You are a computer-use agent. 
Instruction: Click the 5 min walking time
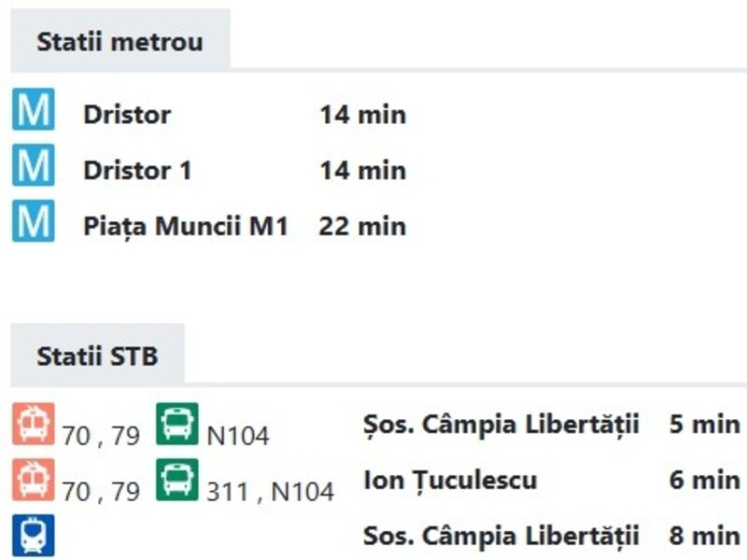tap(704, 425)
